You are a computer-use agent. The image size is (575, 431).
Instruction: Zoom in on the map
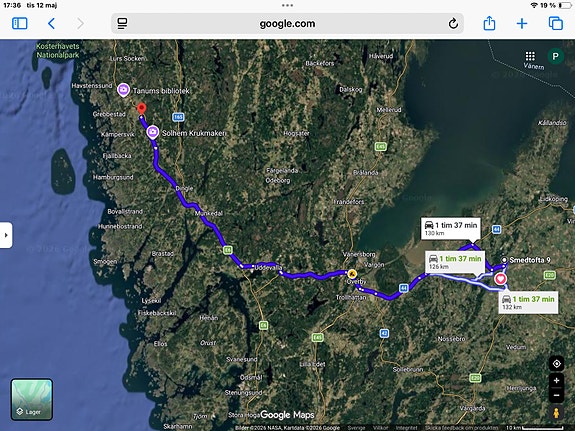click(556, 380)
